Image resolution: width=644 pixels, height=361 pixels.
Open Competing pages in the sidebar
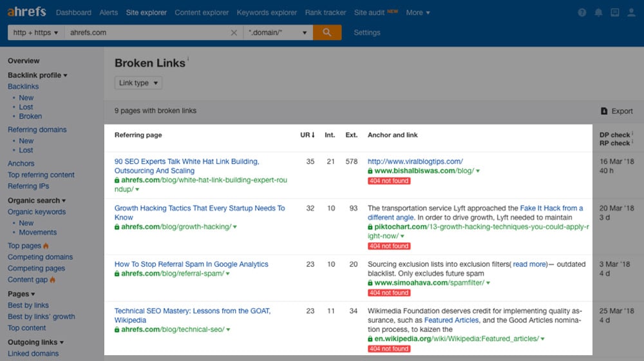[x=36, y=268]
